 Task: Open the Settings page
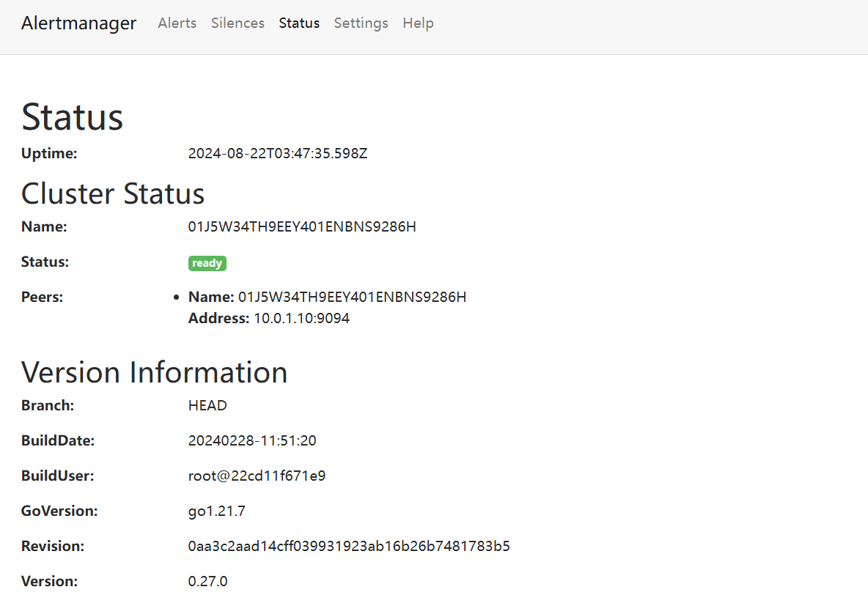pyautogui.click(x=361, y=23)
